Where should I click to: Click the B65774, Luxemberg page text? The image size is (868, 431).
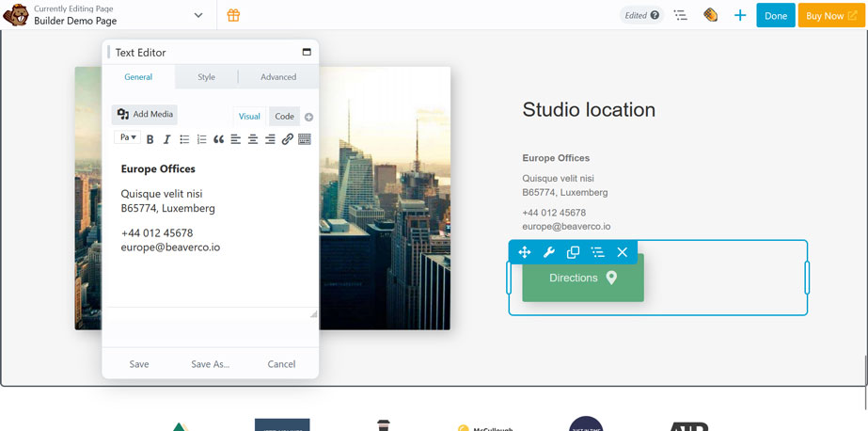pyautogui.click(x=564, y=192)
